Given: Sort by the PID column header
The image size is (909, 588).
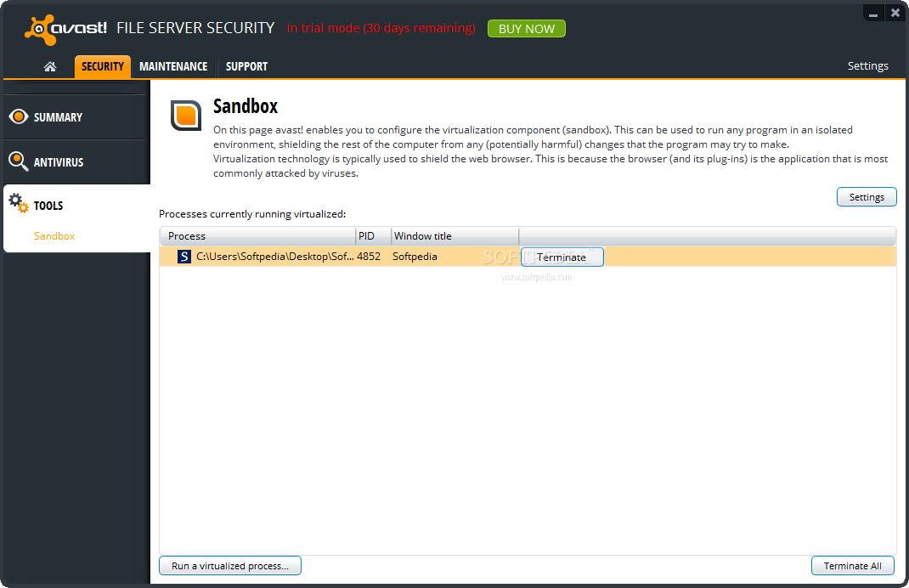Looking at the screenshot, I should (x=373, y=236).
